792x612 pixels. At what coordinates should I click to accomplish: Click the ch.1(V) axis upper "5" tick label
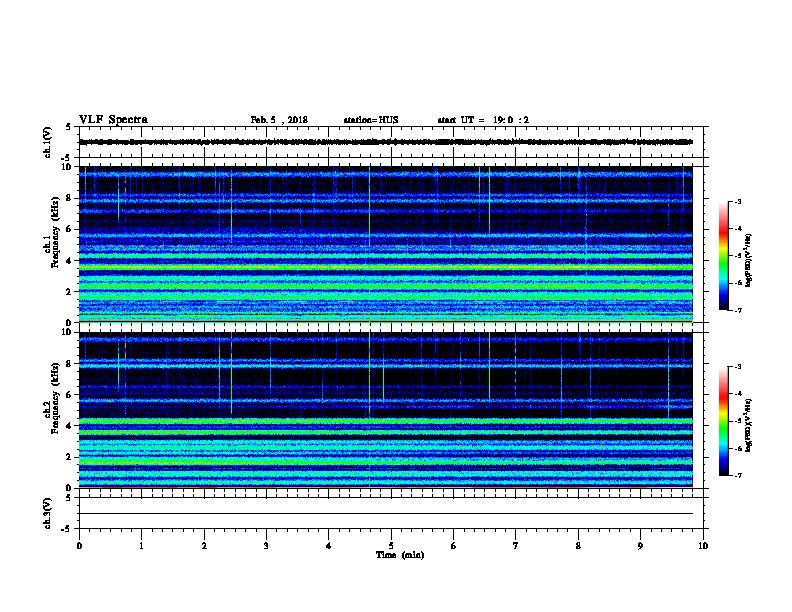(69, 127)
